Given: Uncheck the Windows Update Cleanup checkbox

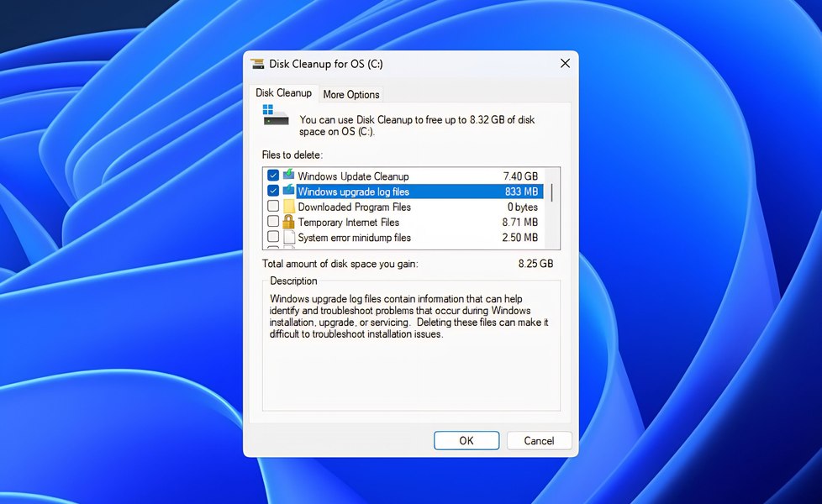Looking at the screenshot, I should pos(273,176).
